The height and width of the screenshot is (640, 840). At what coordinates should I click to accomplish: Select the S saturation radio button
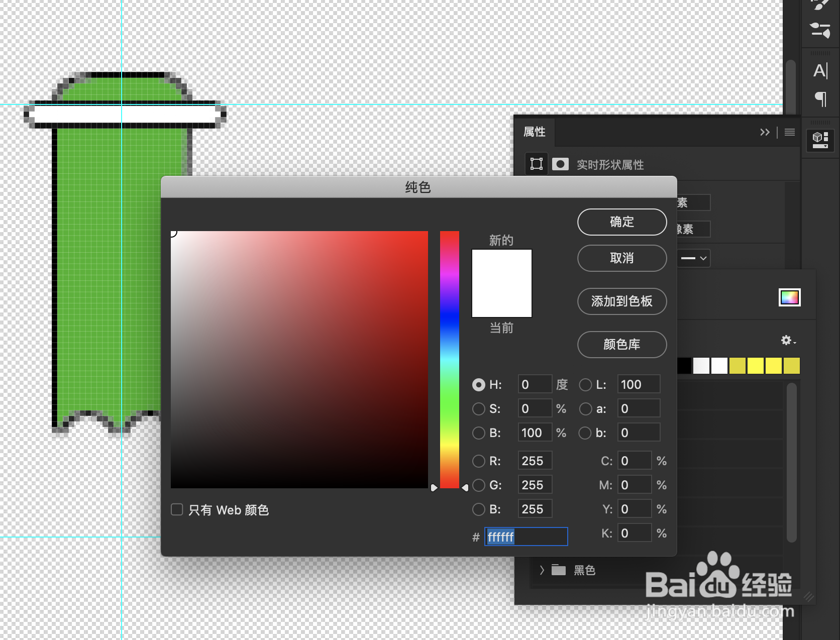[479, 409]
